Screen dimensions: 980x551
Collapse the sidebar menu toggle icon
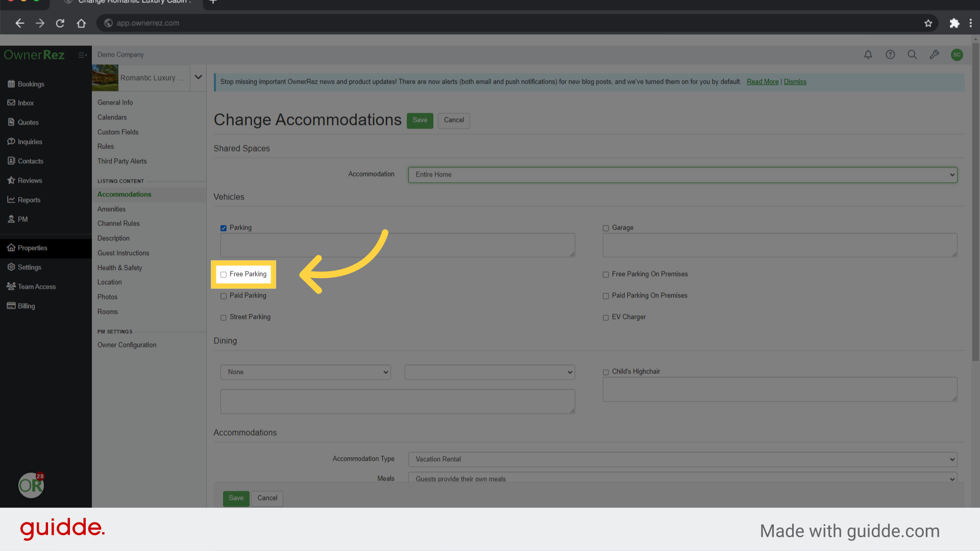click(x=82, y=55)
